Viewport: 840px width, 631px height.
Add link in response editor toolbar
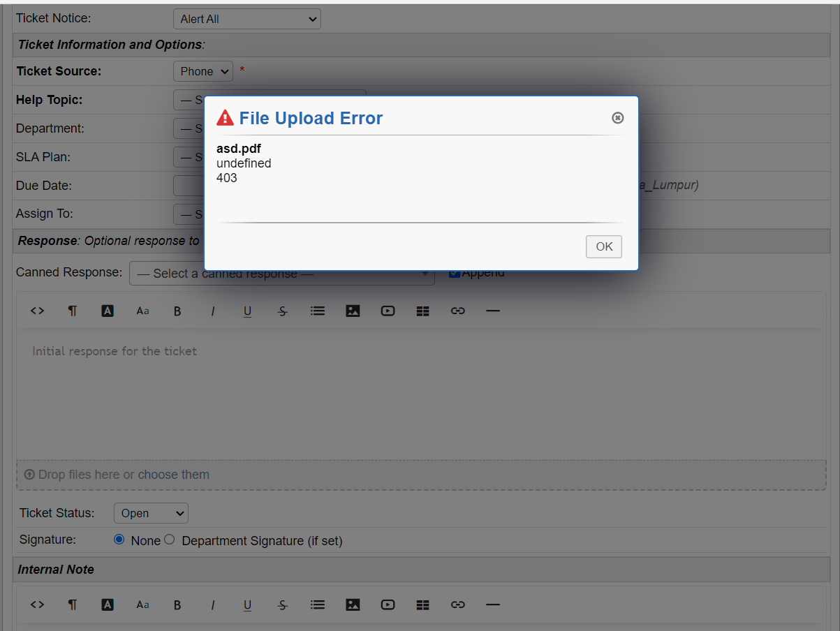[457, 311]
